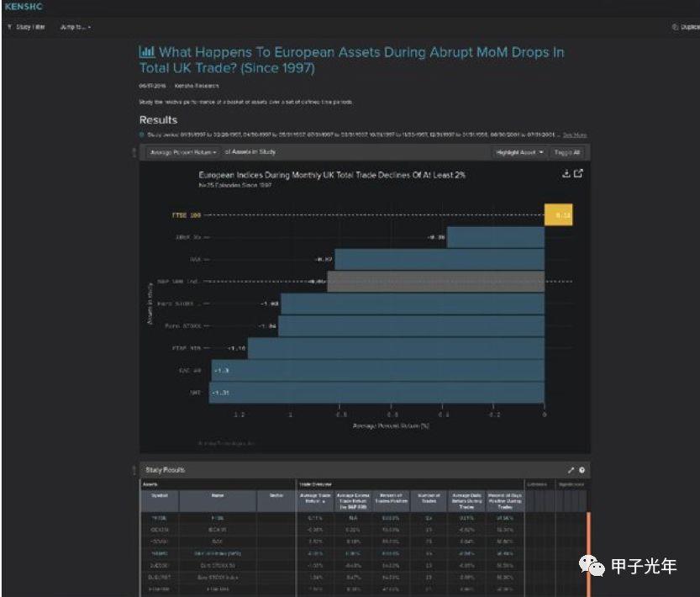Sort by Average Trade Return column

click(315, 501)
